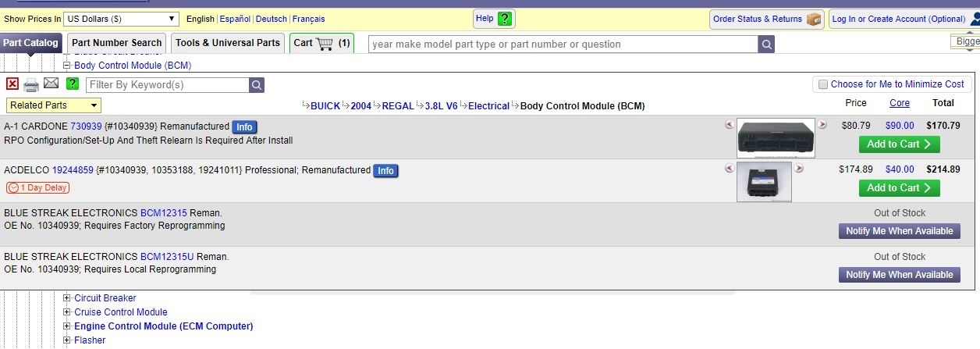Click into the year make model search box

click(563, 45)
